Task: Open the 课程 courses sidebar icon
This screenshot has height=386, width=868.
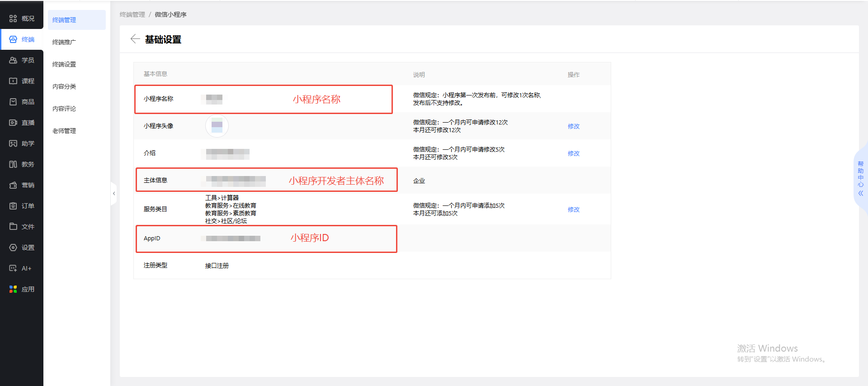Action: tap(13, 81)
